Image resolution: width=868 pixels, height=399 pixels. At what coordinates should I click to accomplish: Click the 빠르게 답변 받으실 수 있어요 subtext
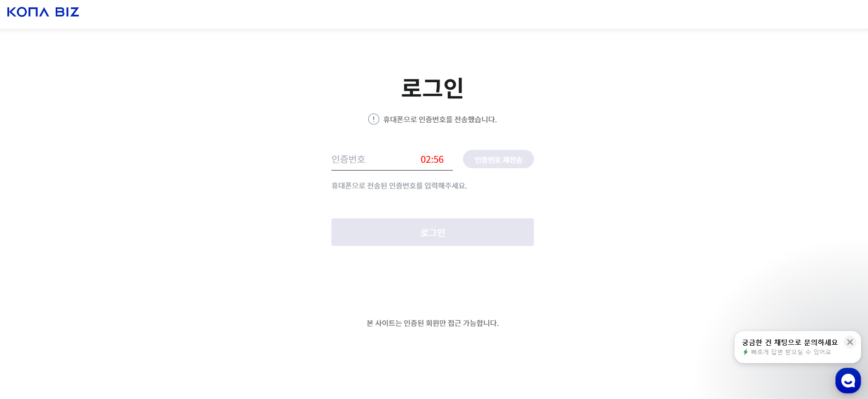[791, 352]
